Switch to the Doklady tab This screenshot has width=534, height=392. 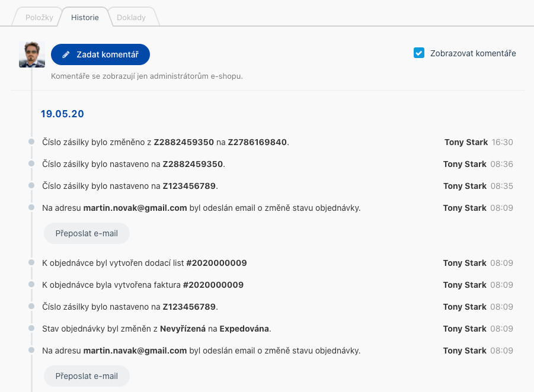[131, 17]
